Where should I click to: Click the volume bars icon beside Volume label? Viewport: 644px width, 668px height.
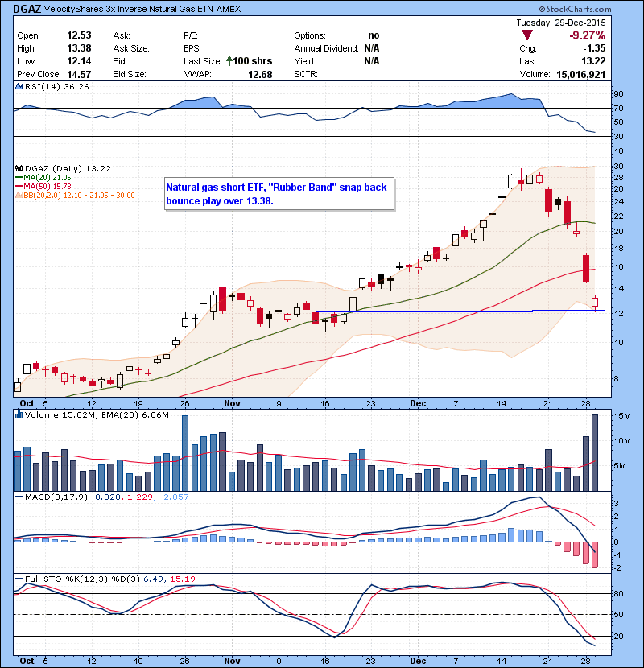(19, 414)
